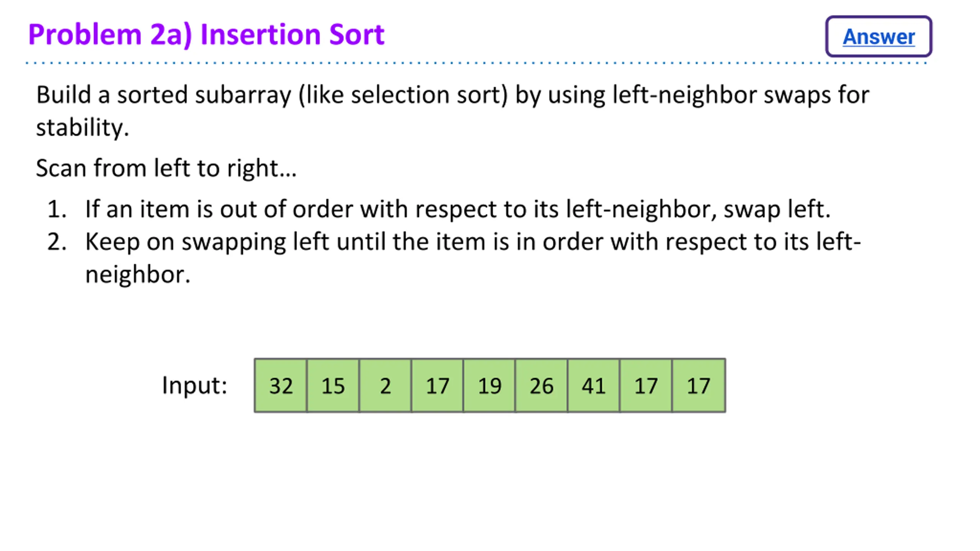This screenshot has width=980, height=551.
Task: Click the list number "2." marker
Action: pyautogui.click(x=57, y=242)
